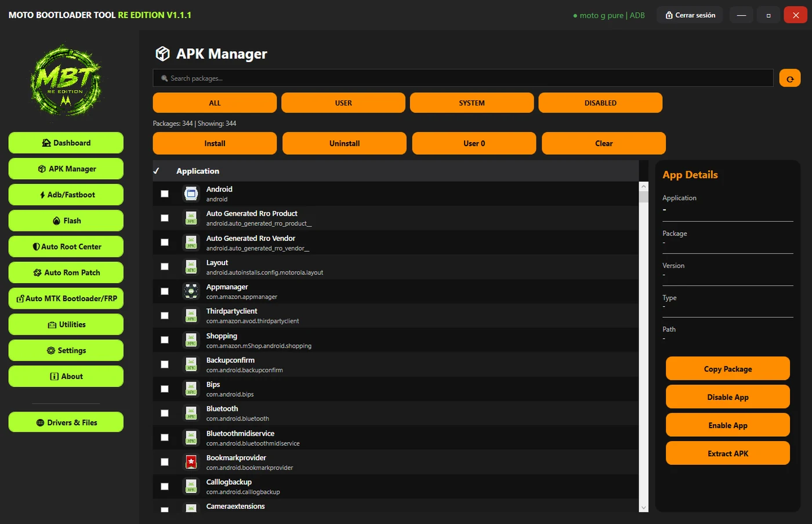Click the Uninstall button
Viewport: 812px width, 524px height.
click(345, 143)
